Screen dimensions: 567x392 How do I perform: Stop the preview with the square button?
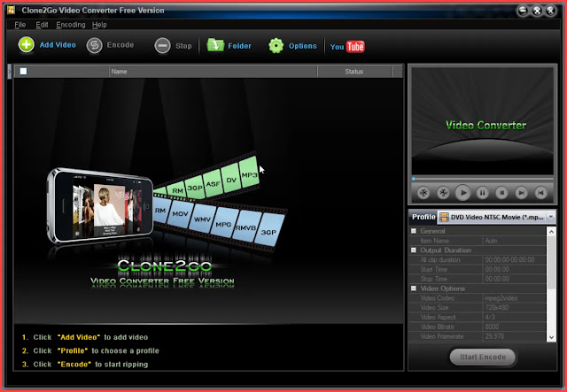(501, 193)
